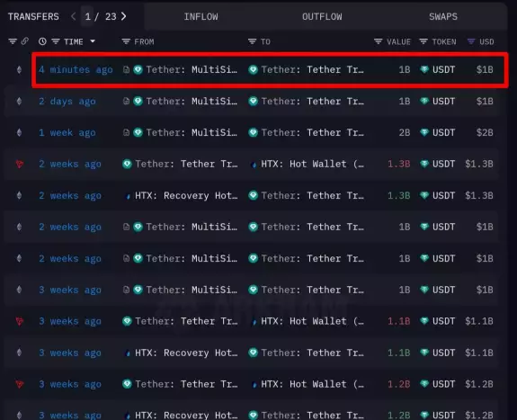517x420 pixels.
Task: Filter by FROM column
Action: (x=126, y=41)
